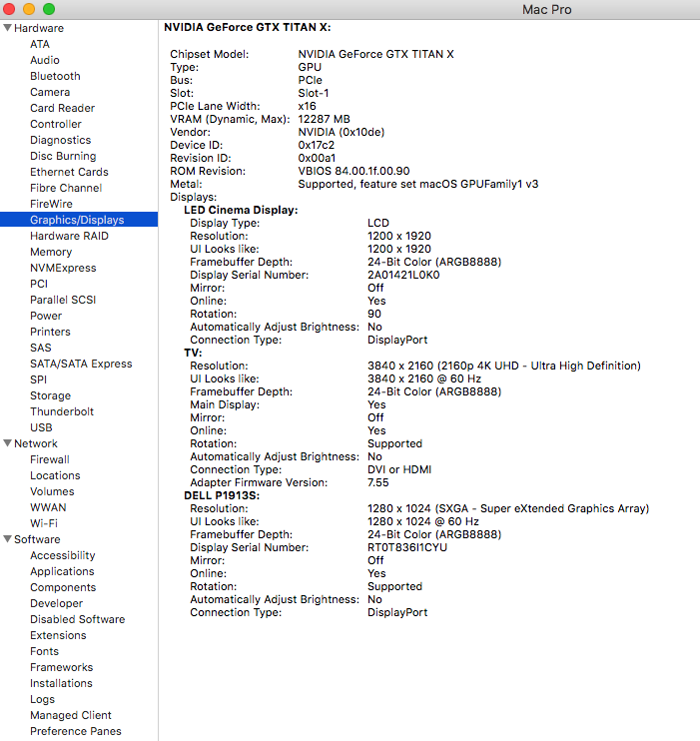This screenshot has width=700, height=741.
Task: Select FireWire in the sidebar
Action: [52, 204]
